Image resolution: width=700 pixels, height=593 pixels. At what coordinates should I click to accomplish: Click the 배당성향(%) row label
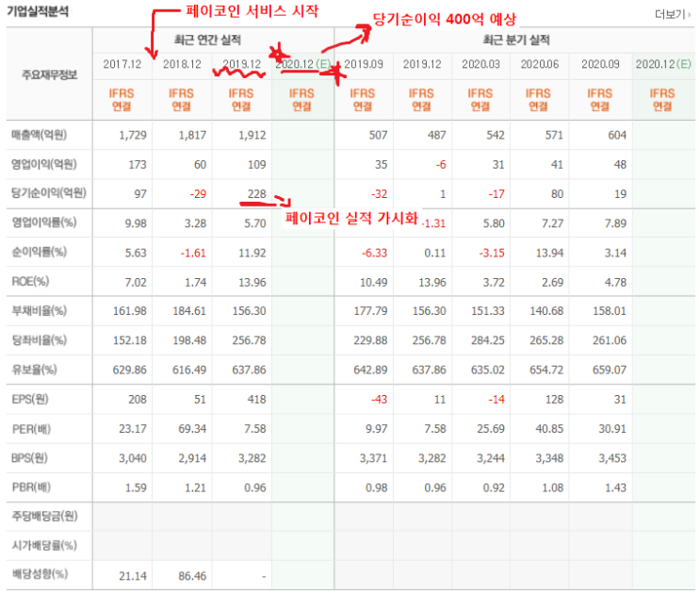(40, 574)
